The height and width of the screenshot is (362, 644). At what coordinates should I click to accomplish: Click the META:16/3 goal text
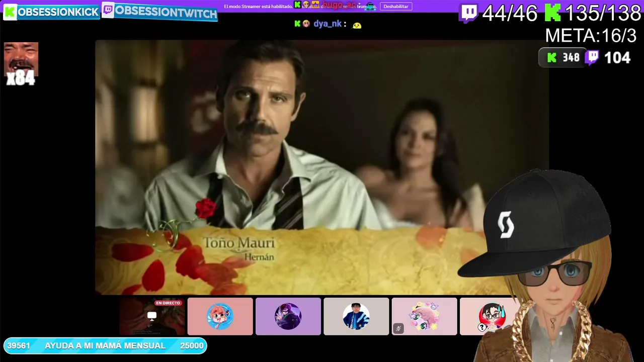[x=591, y=36]
